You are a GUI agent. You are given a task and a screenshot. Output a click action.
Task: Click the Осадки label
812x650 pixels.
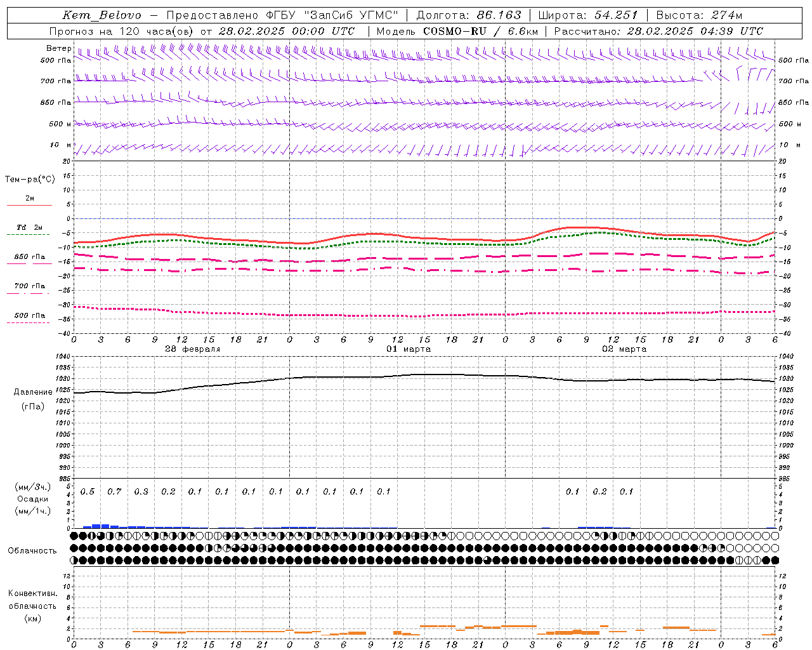tap(33, 499)
